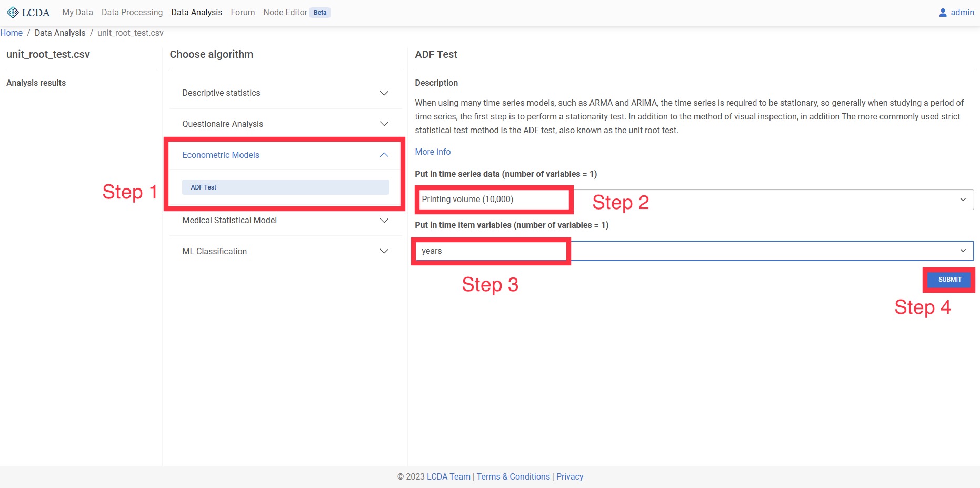Open the More info link
980x488 pixels.
[432, 152]
